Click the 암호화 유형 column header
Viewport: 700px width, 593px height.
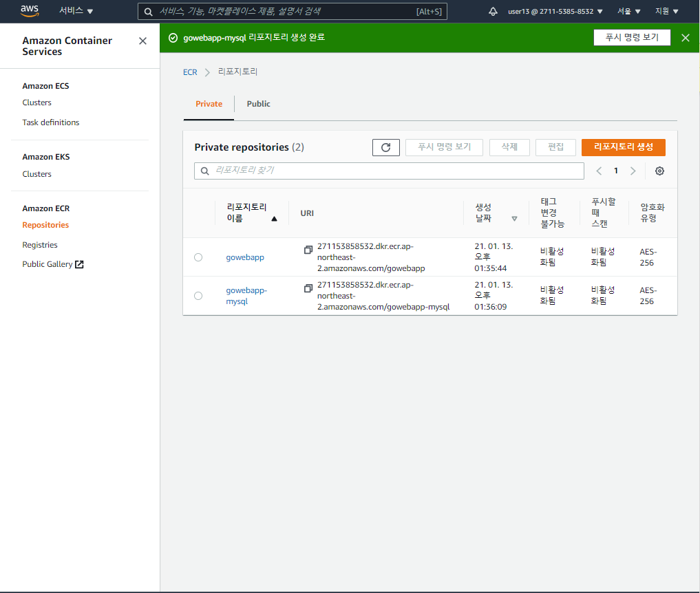pyautogui.click(x=653, y=213)
